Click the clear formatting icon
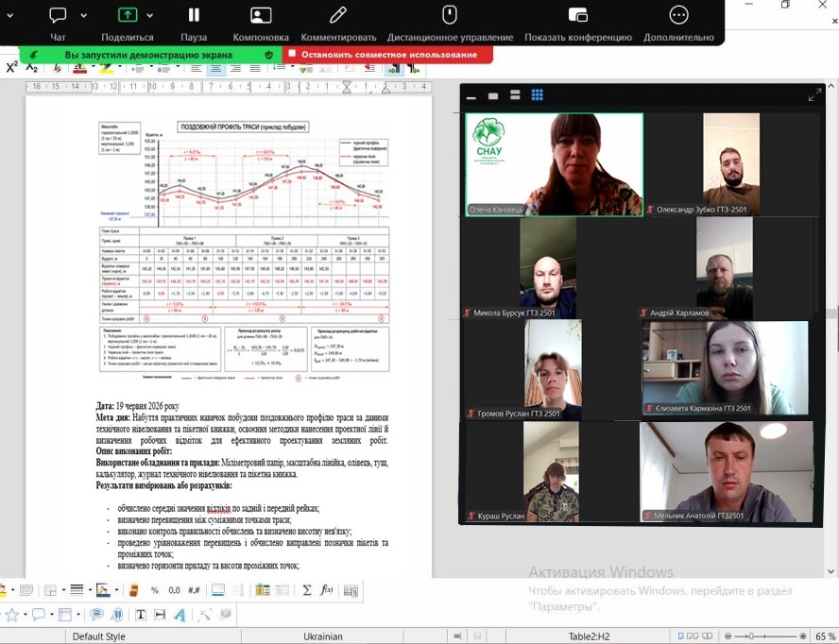This screenshot has height=644, width=839. pos(58,68)
